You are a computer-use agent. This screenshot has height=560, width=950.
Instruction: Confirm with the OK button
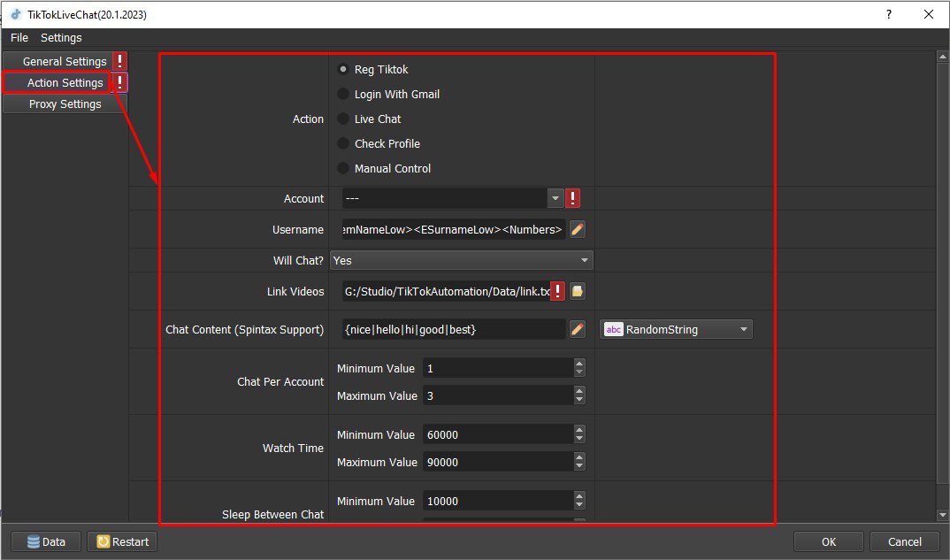[x=828, y=541]
